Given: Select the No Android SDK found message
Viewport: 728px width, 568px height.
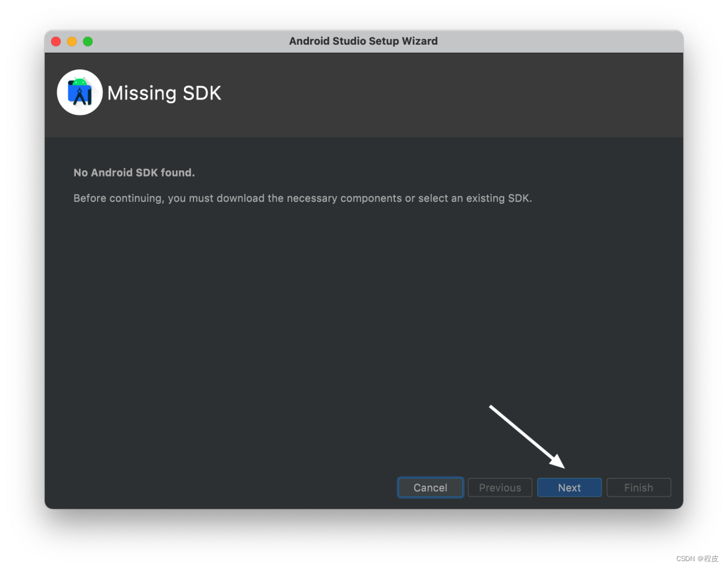Looking at the screenshot, I should [134, 172].
